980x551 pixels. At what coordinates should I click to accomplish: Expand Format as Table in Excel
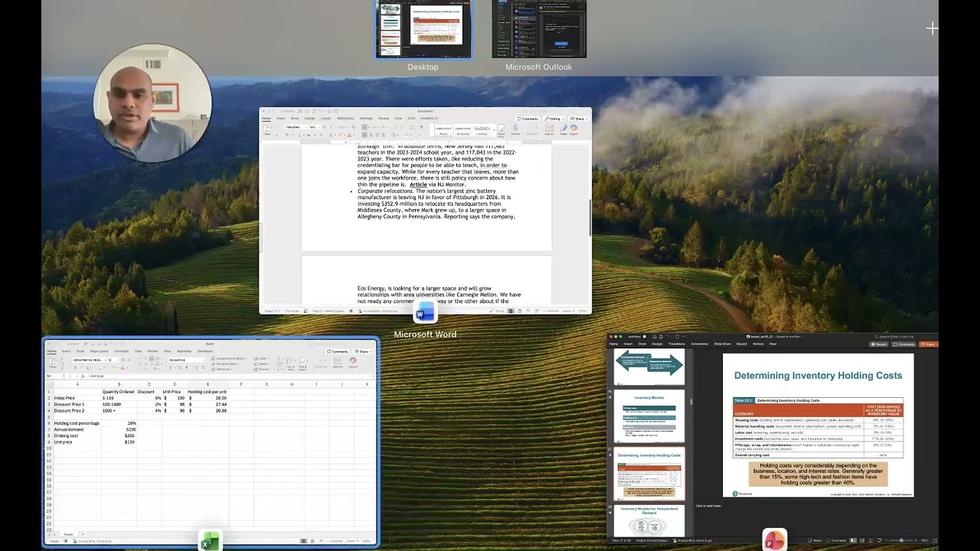[x=227, y=364]
